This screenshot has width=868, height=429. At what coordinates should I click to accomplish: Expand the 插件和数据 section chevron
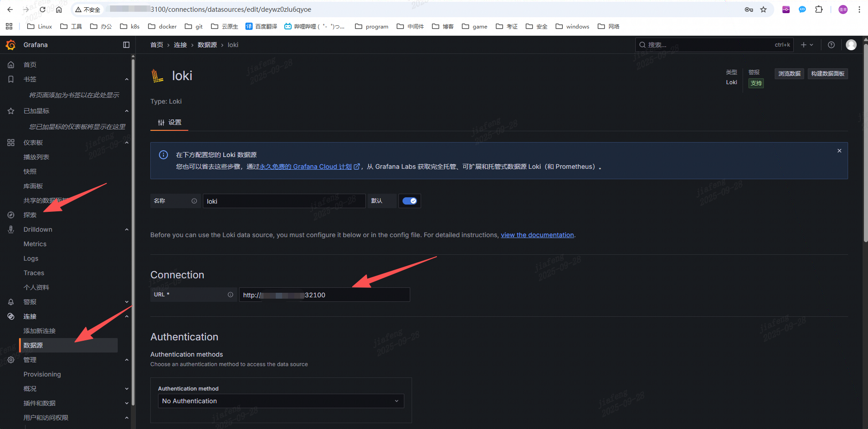tap(127, 403)
